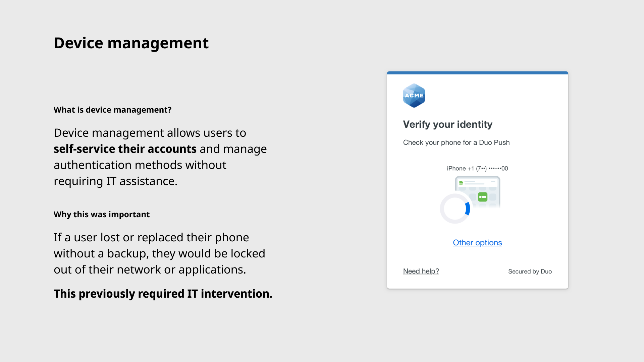The image size is (644, 362).
Task: Click the What is device management? subheading
Action: click(112, 110)
